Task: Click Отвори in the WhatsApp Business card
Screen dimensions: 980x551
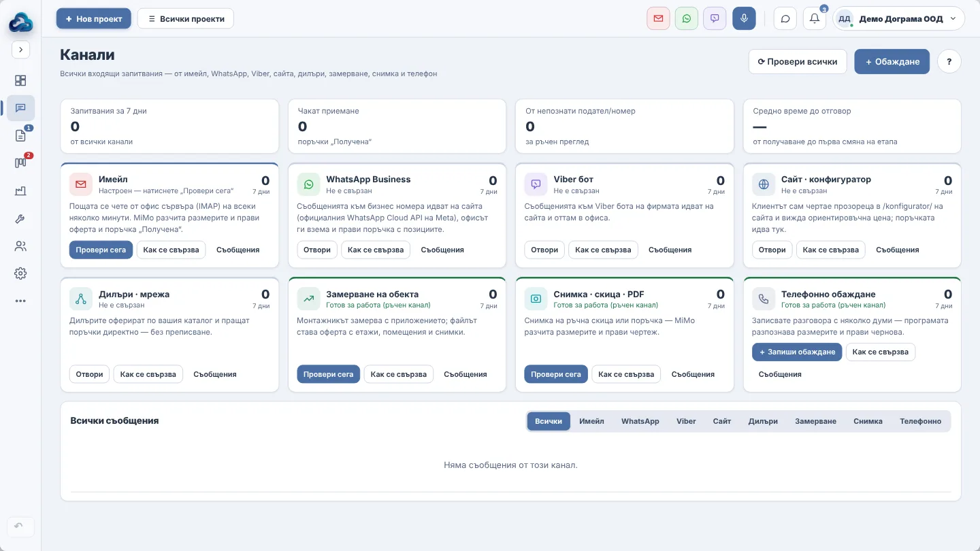Action: coord(317,250)
